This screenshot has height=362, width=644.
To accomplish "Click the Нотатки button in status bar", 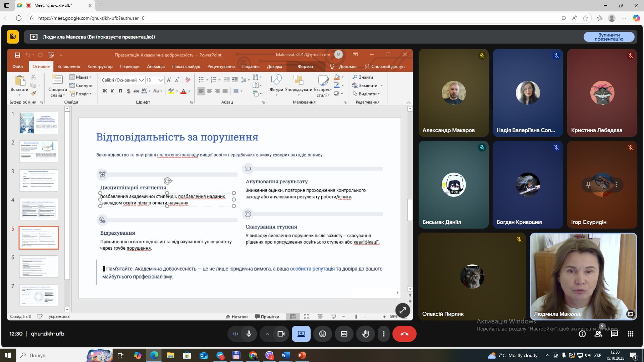I will [x=237, y=317].
